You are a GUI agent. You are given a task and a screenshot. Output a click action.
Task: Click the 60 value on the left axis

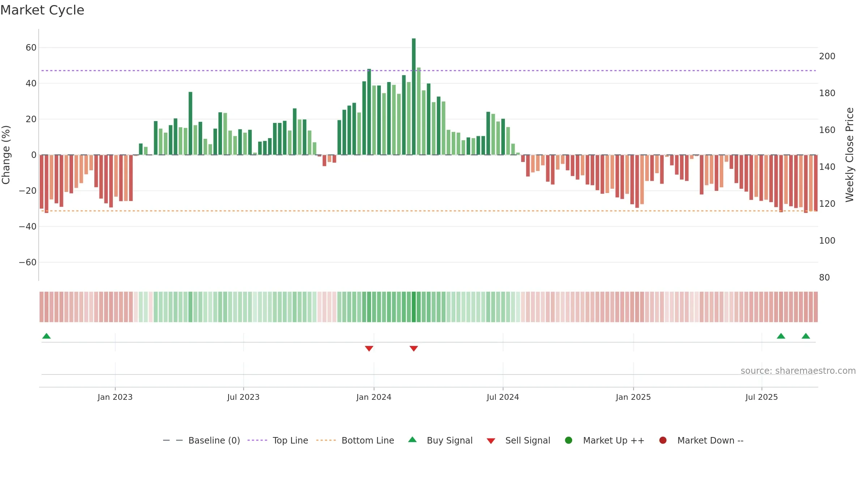coord(31,47)
